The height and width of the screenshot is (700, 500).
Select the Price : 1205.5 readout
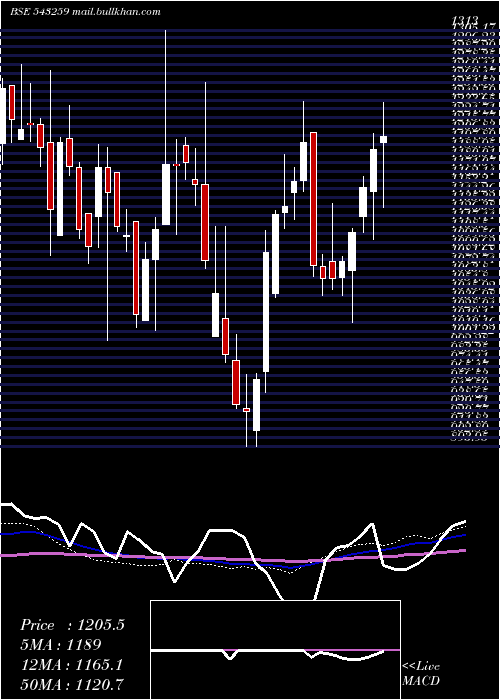click(x=72, y=625)
